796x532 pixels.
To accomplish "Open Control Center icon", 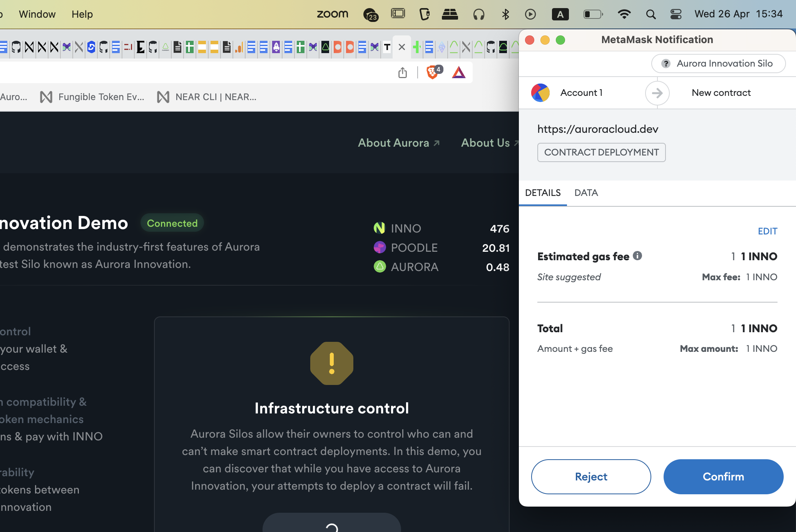I will (676, 14).
